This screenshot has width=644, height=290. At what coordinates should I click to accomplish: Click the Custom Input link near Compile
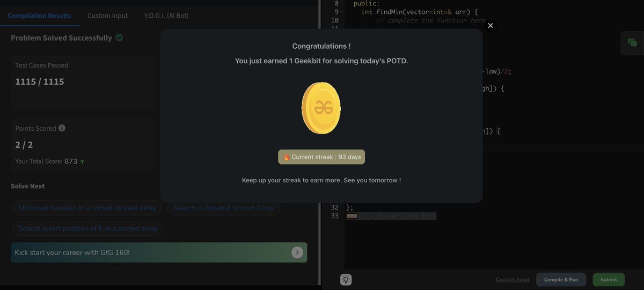pos(513,280)
